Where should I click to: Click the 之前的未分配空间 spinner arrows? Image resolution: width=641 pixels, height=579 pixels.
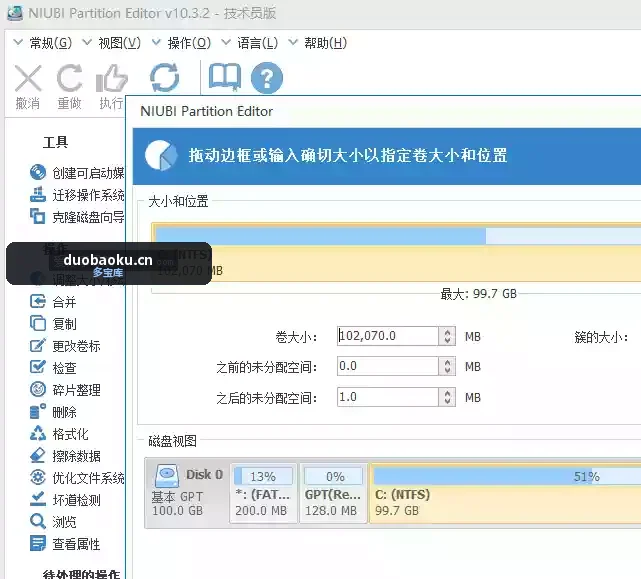pyautogui.click(x=447, y=366)
